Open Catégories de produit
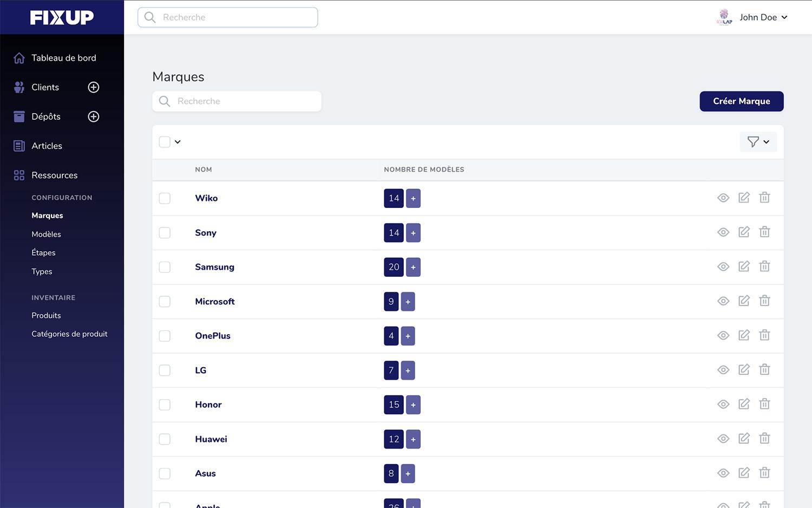 69,334
